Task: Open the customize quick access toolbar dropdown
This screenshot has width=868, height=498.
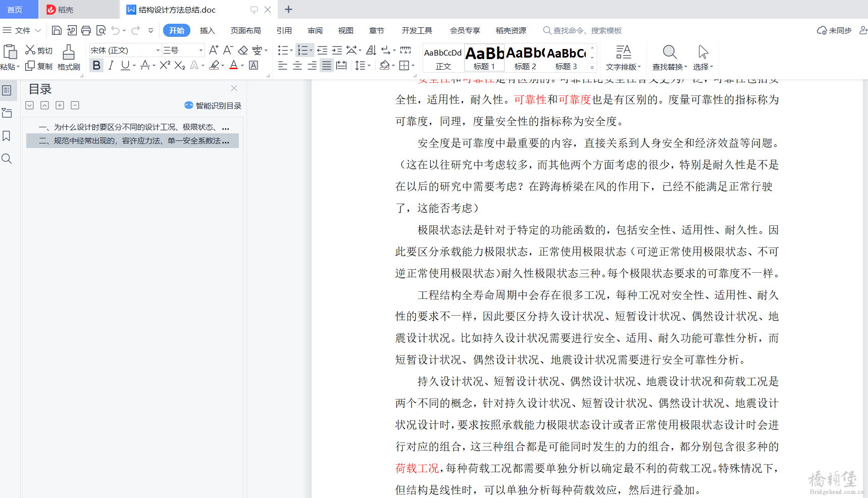Action: click(150, 31)
